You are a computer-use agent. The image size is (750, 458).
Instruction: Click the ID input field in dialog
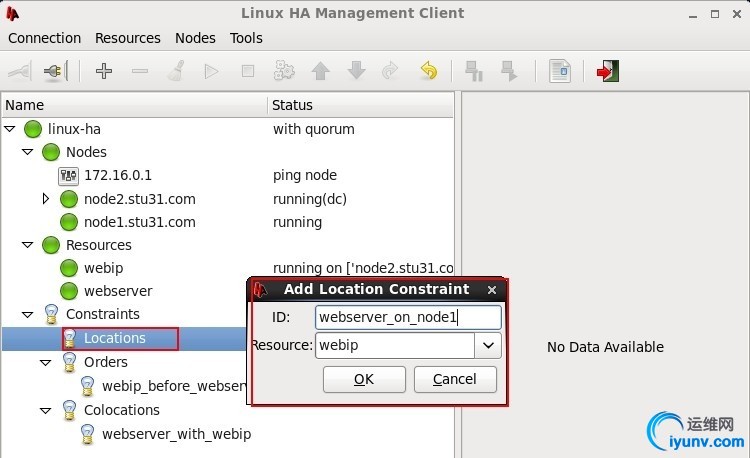pyautogui.click(x=408, y=317)
